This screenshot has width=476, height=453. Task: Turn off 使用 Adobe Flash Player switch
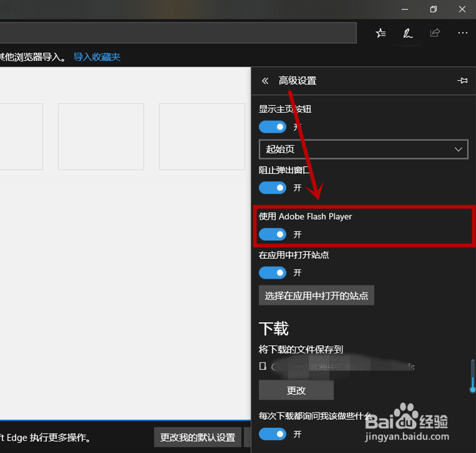point(272,235)
